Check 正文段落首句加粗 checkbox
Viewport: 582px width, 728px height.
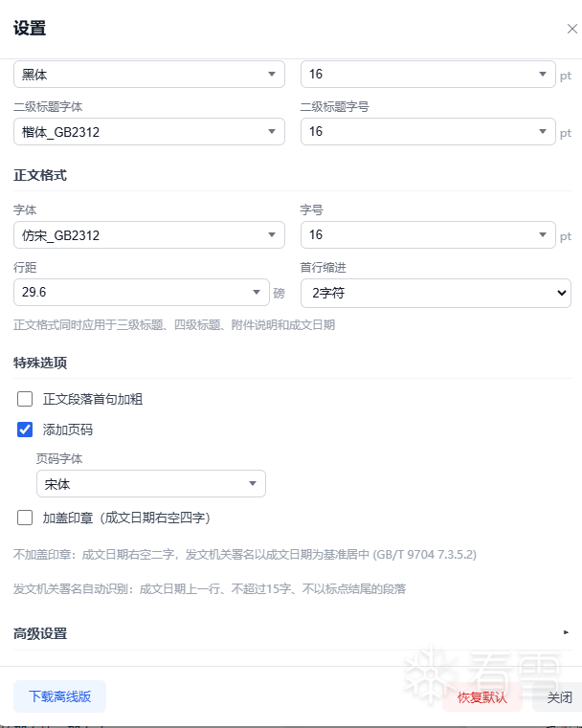click(25, 399)
